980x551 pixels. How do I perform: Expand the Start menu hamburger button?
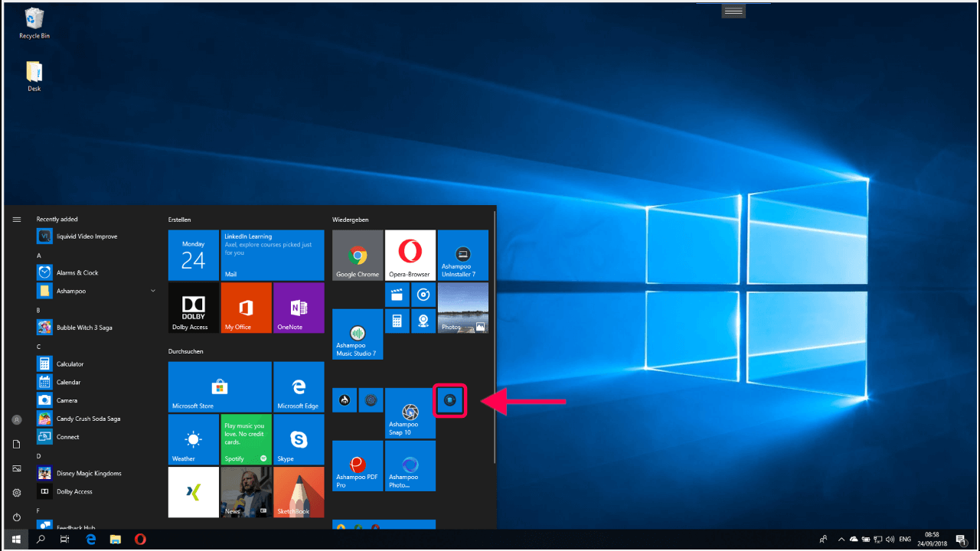pyautogui.click(x=17, y=220)
